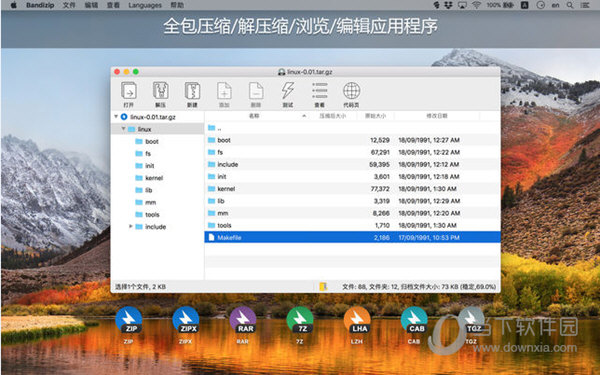Sort by the 原始大小 column header
The image size is (600, 375).
(375, 116)
